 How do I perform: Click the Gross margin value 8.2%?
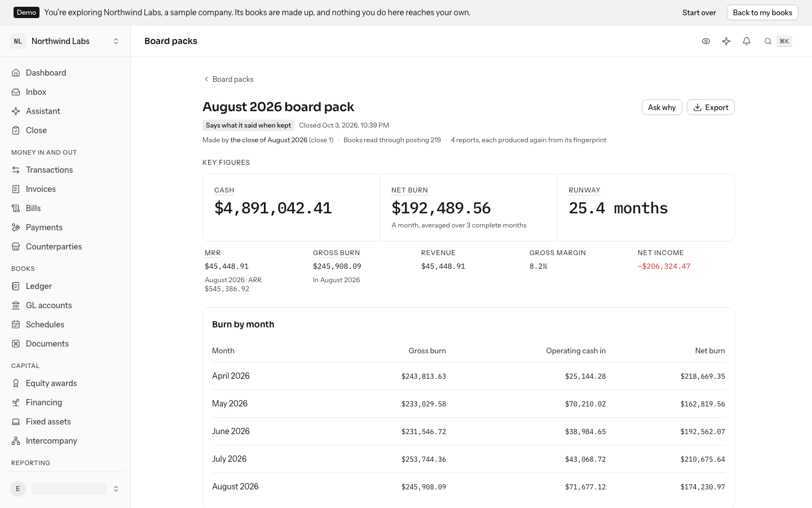(539, 266)
